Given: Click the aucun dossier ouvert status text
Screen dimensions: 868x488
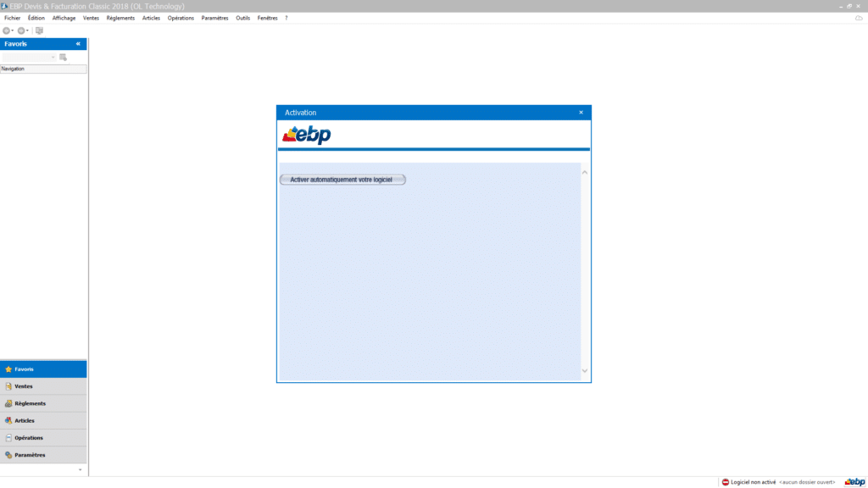Looking at the screenshot, I should [807, 482].
